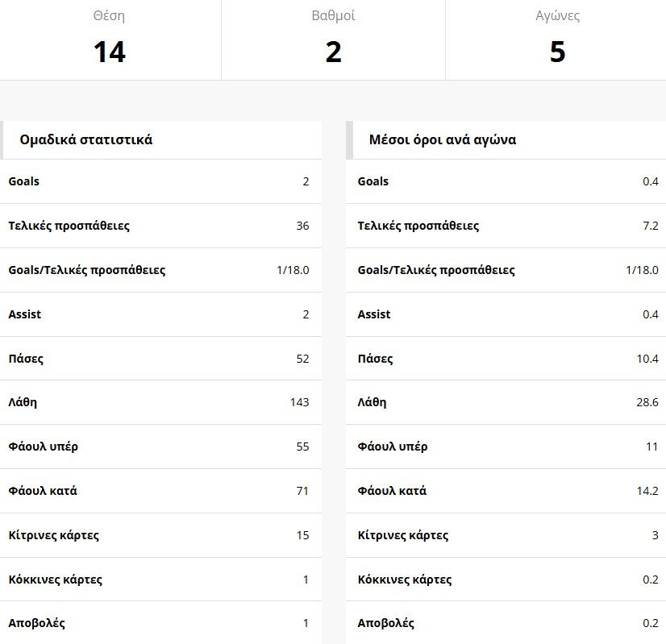The image size is (666, 644).
Task: Click Κίτρινες κάρτες total value 15
Action: click(302, 535)
